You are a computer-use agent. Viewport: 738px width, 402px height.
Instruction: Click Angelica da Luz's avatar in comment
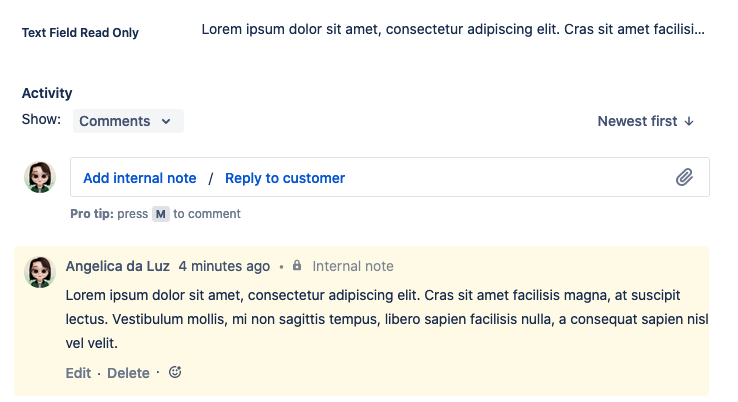coord(40,272)
